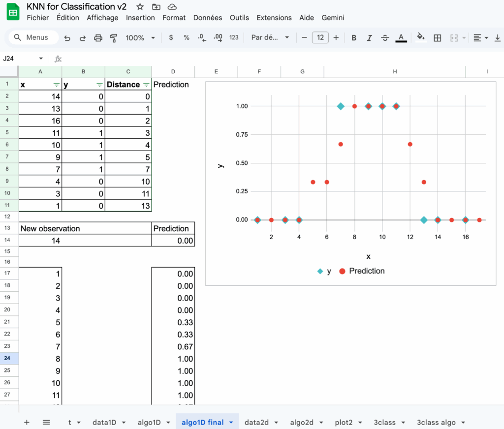The width and height of the screenshot is (504, 429).
Task: Select the paint format roller icon
Action: click(114, 38)
